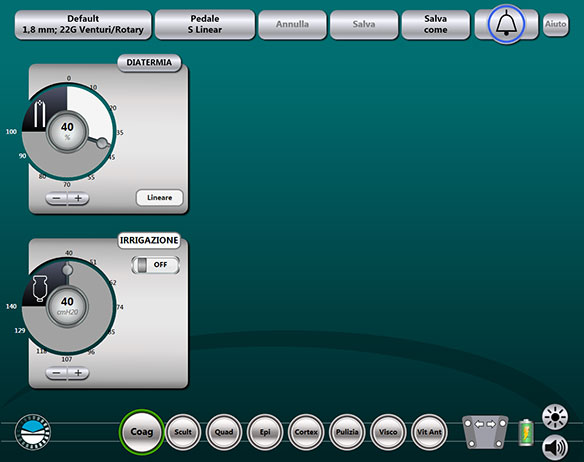
Task: Increase irrigation height with plus
Action: pos(78,373)
